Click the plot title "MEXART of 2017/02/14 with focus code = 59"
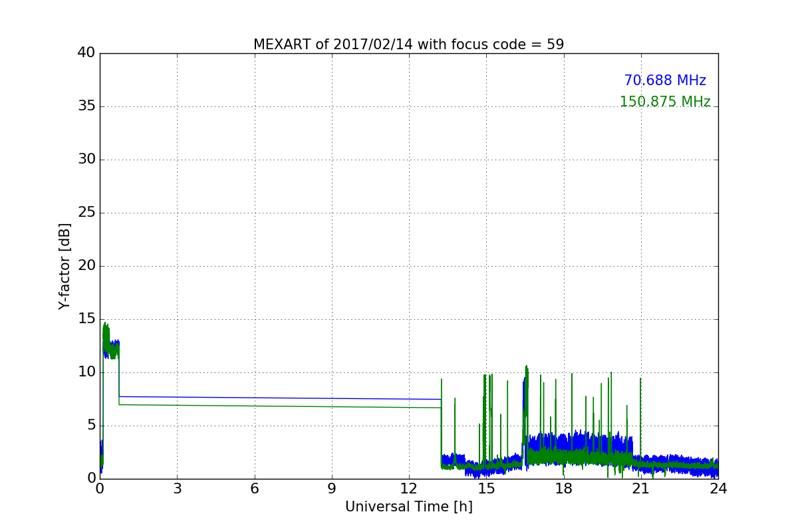 pyautogui.click(x=408, y=45)
